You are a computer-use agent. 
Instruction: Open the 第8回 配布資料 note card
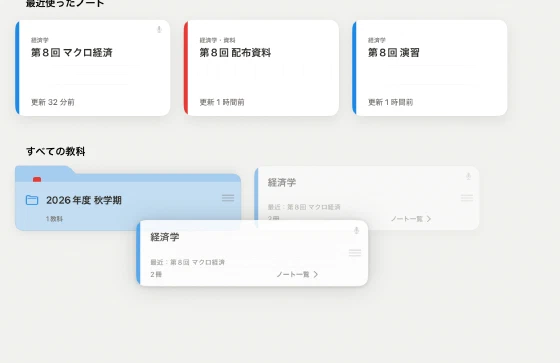pos(261,68)
